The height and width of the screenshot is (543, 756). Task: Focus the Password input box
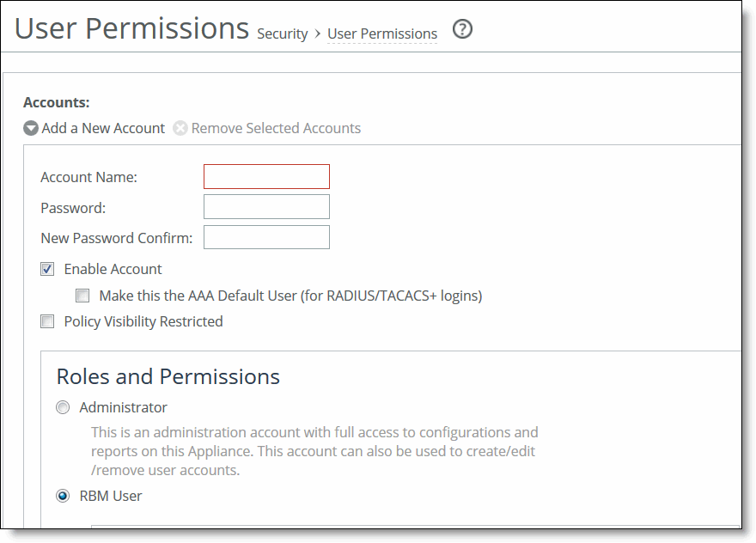pos(266,207)
